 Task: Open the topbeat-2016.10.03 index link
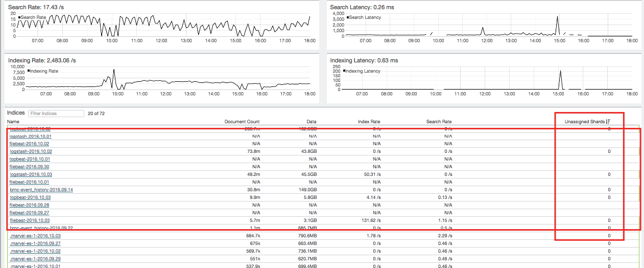tap(30, 197)
